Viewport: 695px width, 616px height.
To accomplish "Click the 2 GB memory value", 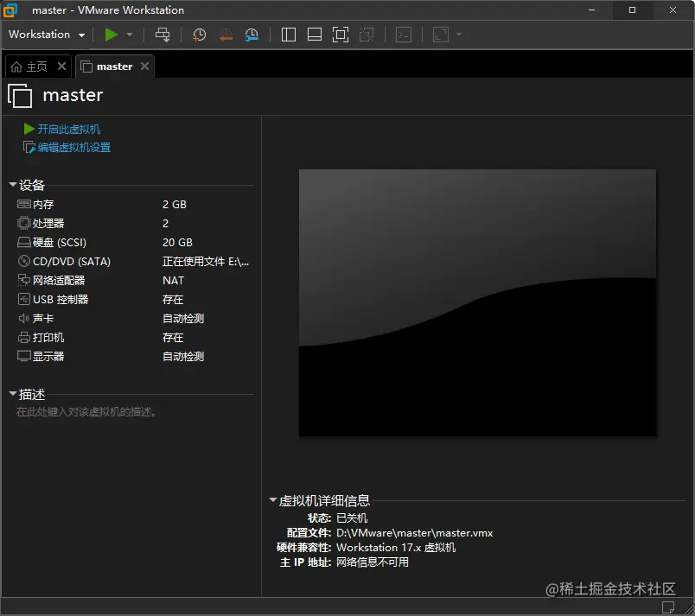I will (x=175, y=204).
